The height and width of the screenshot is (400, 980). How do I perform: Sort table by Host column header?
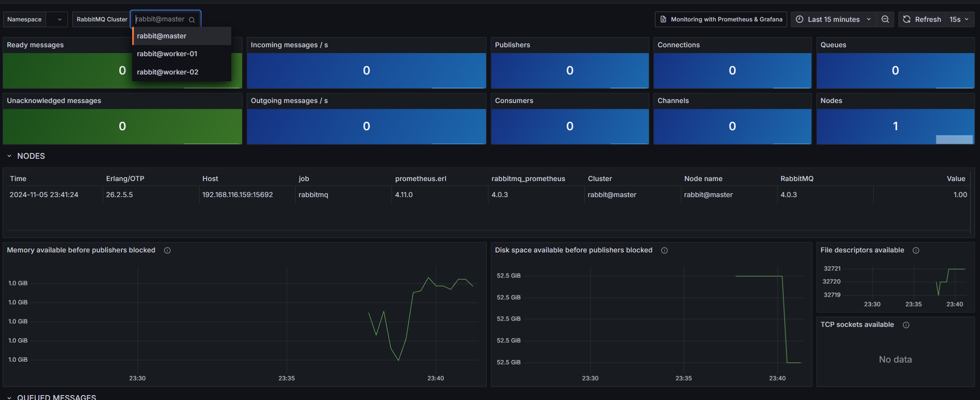click(210, 179)
